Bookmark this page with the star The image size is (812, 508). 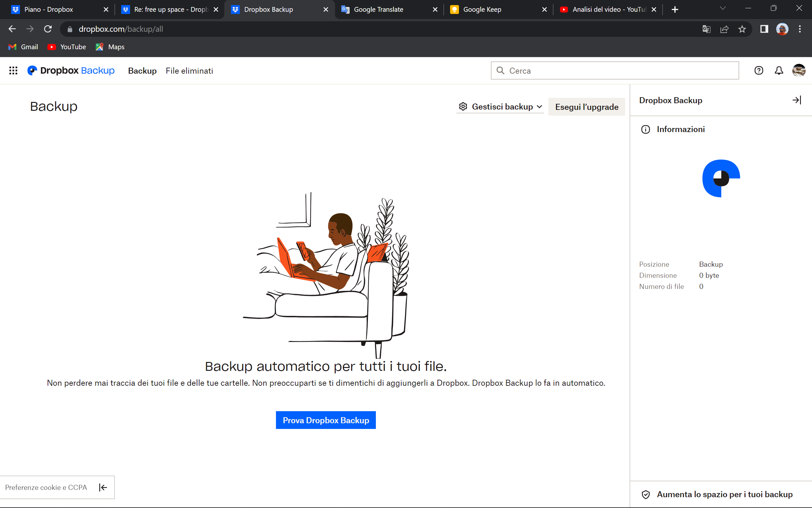point(742,29)
